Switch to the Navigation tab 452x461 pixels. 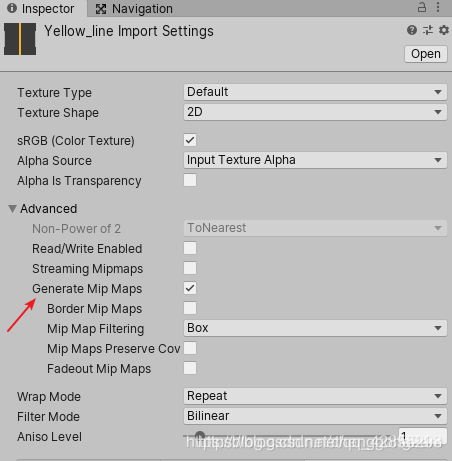[x=135, y=9]
